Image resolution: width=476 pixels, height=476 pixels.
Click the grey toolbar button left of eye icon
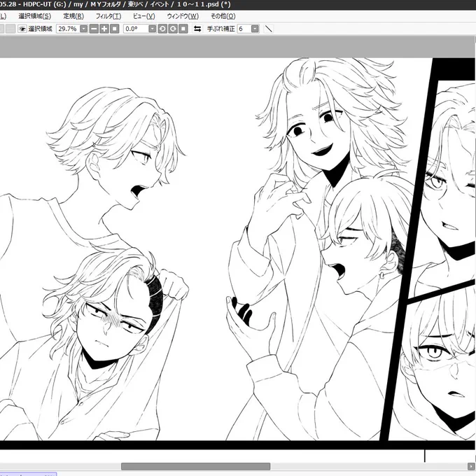tap(10, 29)
